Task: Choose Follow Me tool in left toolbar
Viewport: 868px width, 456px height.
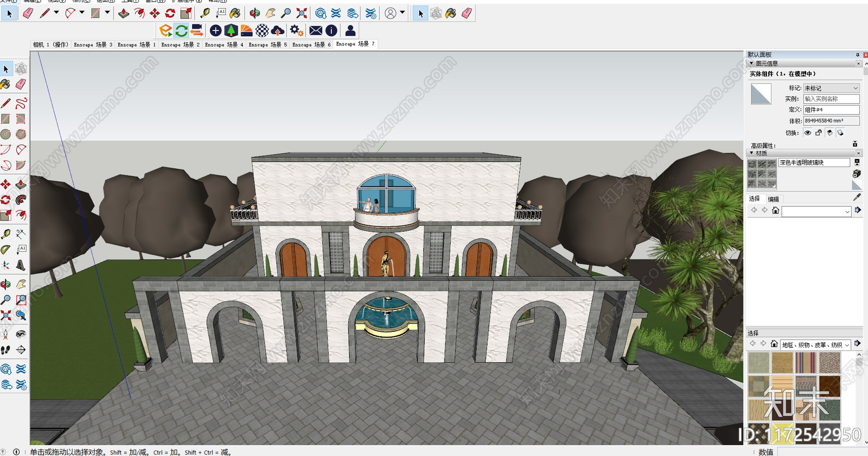Action: (x=21, y=200)
